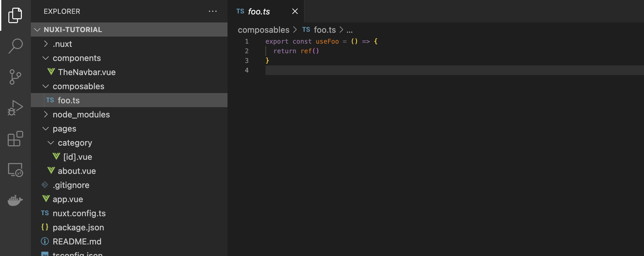Switch to the foo.ts editor tab

click(x=259, y=12)
